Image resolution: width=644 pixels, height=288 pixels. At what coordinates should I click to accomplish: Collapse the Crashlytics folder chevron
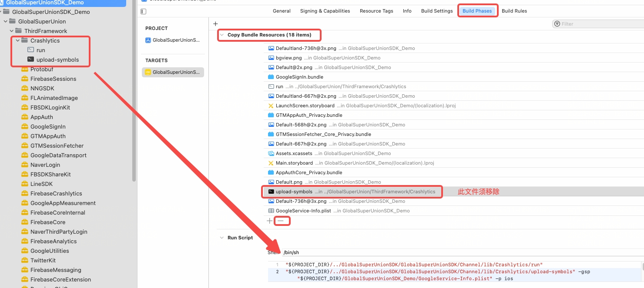pos(17,40)
